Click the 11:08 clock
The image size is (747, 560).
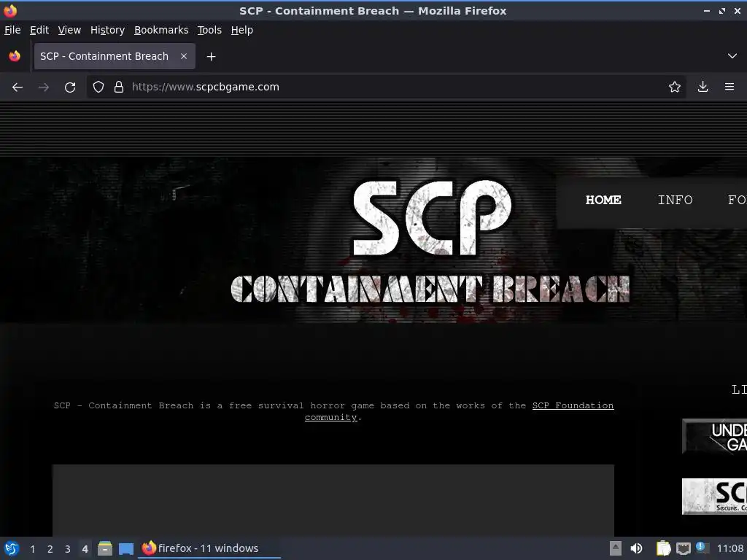(729, 548)
